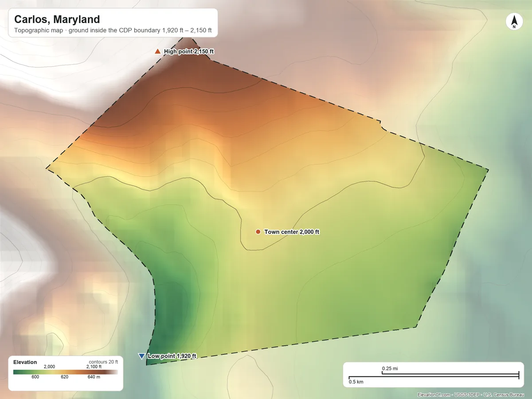Click the '0.5 km' scale bar label
Screen dimensions: 532x399
tap(356, 382)
